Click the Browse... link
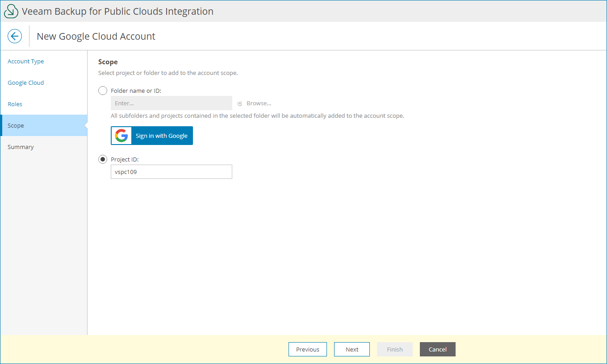This screenshot has width=607, height=364. tap(259, 103)
